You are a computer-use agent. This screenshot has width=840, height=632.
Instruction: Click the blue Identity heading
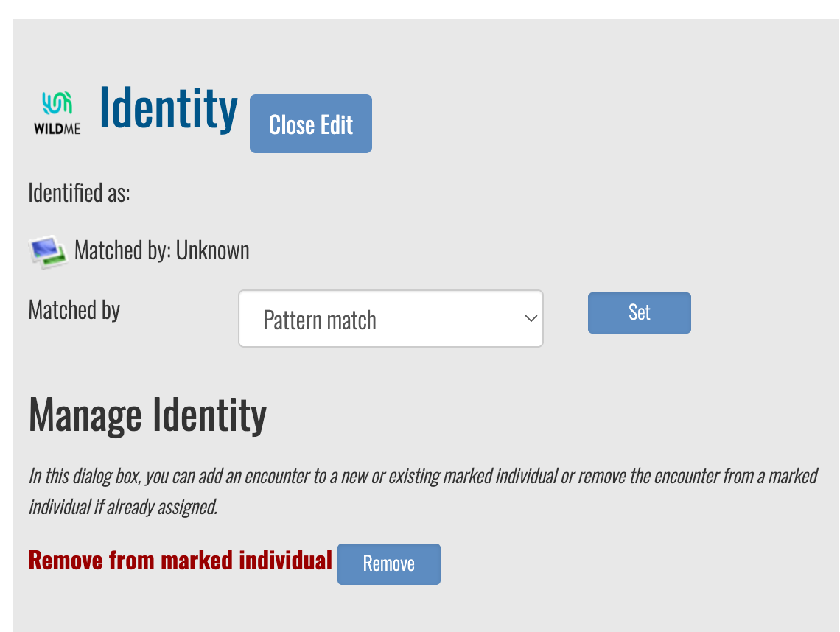point(169,109)
